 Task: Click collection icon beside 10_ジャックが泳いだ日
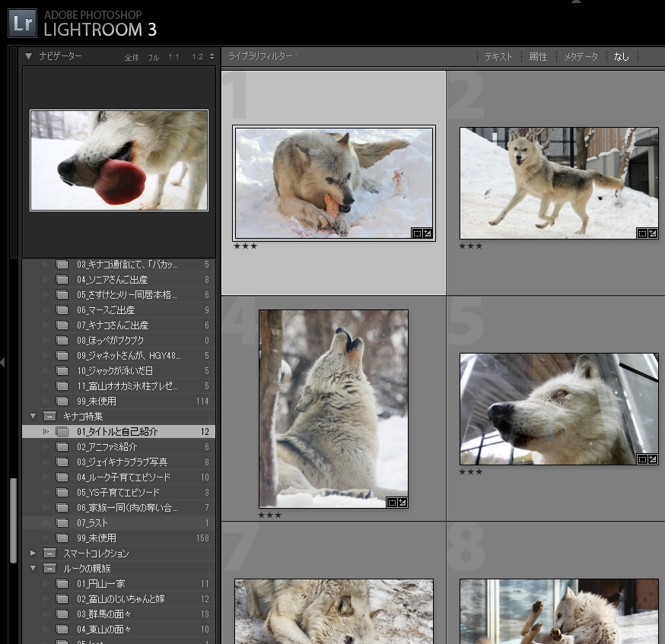(x=62, y=371)
